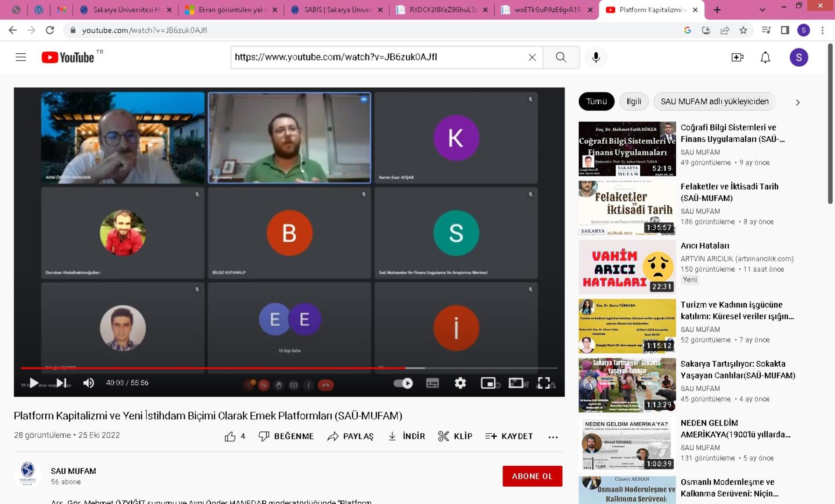Clear the YouTube search box text
The height and width of the screenshot is (504, 835).
coord(532,57)
